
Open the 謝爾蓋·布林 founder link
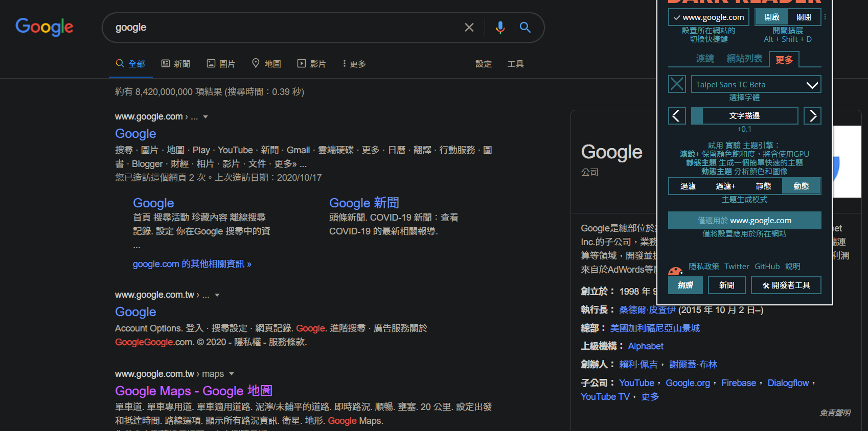(x=693, y=365)
